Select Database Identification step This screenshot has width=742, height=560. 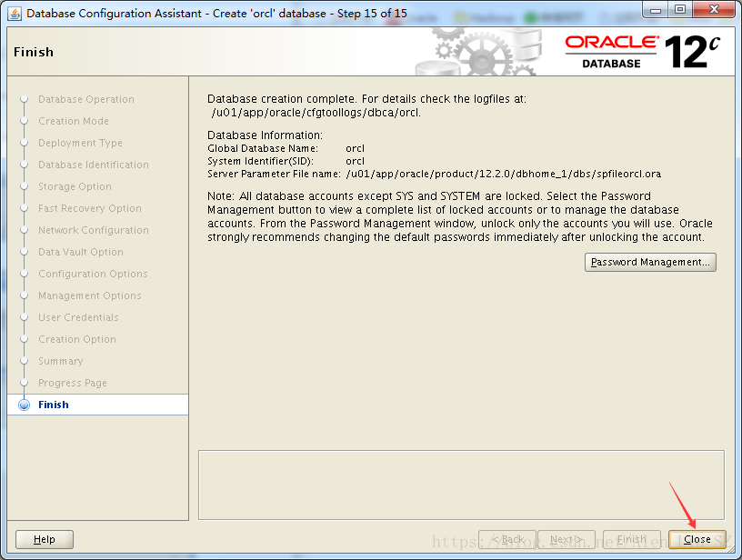pyautogui.click(x=94, y=165)
